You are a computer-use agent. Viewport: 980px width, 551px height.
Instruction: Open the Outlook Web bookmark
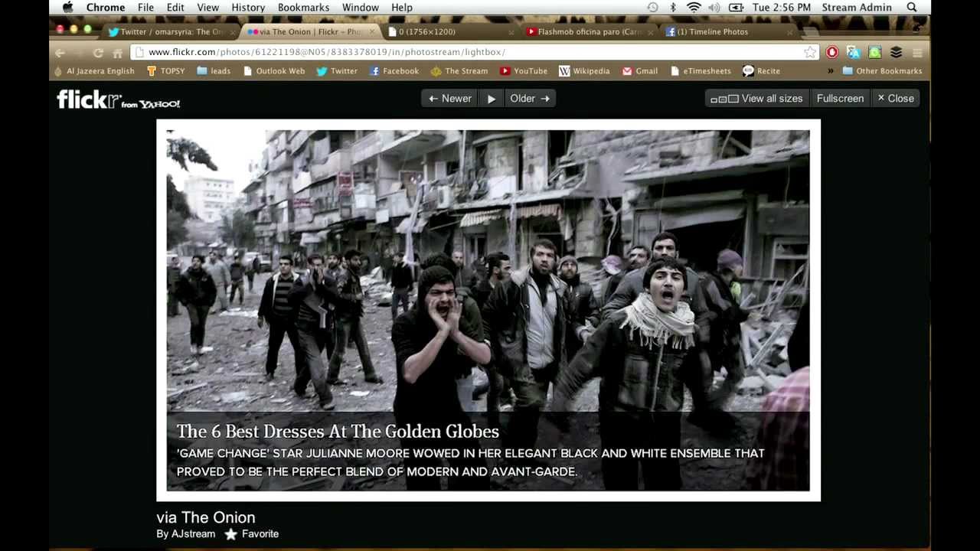[273, 71]
